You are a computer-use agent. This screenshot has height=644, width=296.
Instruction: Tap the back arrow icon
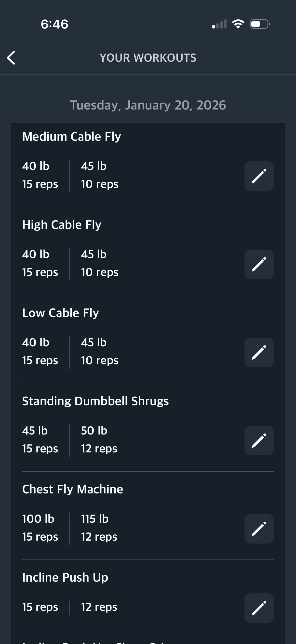(11, 58)
